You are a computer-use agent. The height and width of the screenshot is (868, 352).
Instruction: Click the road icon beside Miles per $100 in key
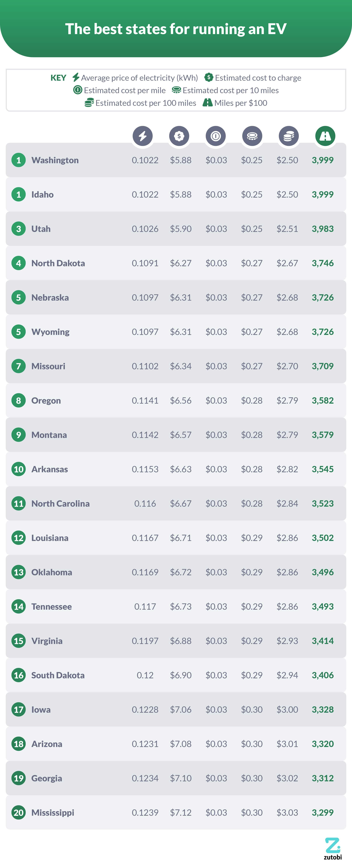pyautogui.click(x=208, y=102)
